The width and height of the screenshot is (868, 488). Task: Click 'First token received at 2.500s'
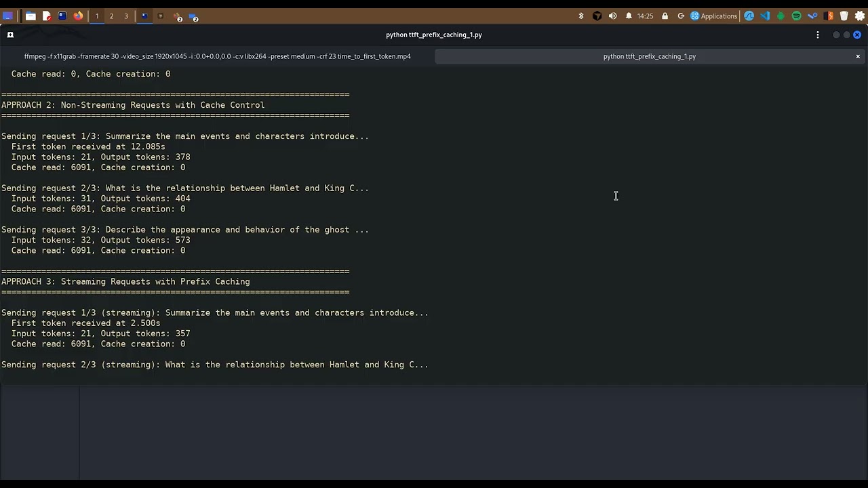pyautogui.click(x=86, y=323)
